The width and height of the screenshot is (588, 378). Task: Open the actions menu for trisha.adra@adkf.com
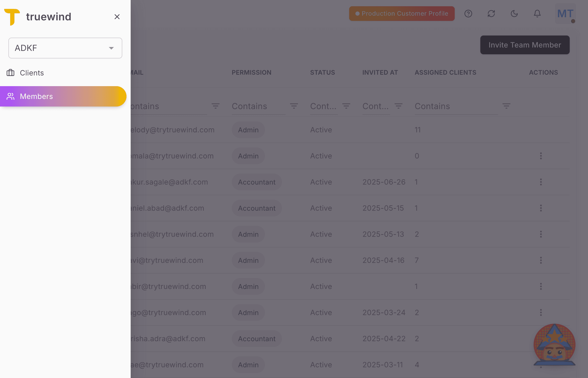pyautogui.click(x=541, y=339)
